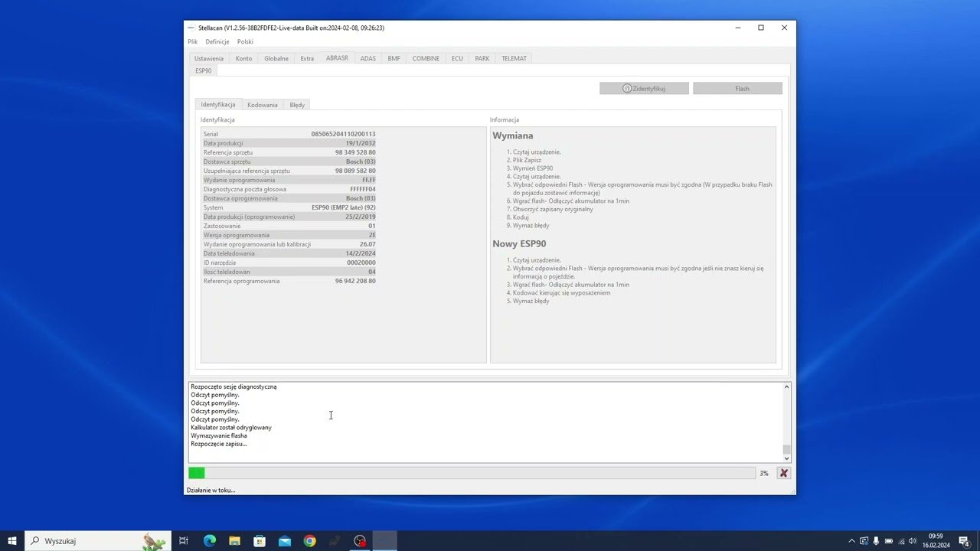Click the volume speaker tray icon
This screenshot has width=980, height=551.
tap(913, 541)
